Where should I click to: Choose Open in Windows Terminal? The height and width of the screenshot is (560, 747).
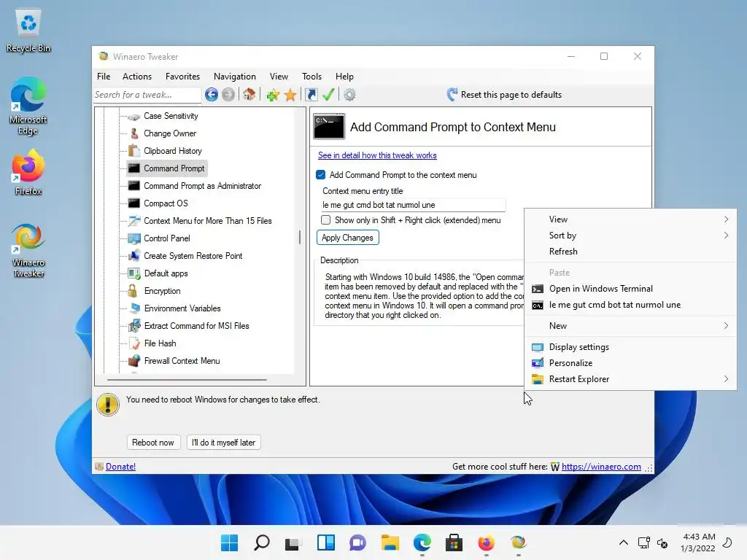coord(630,289)
